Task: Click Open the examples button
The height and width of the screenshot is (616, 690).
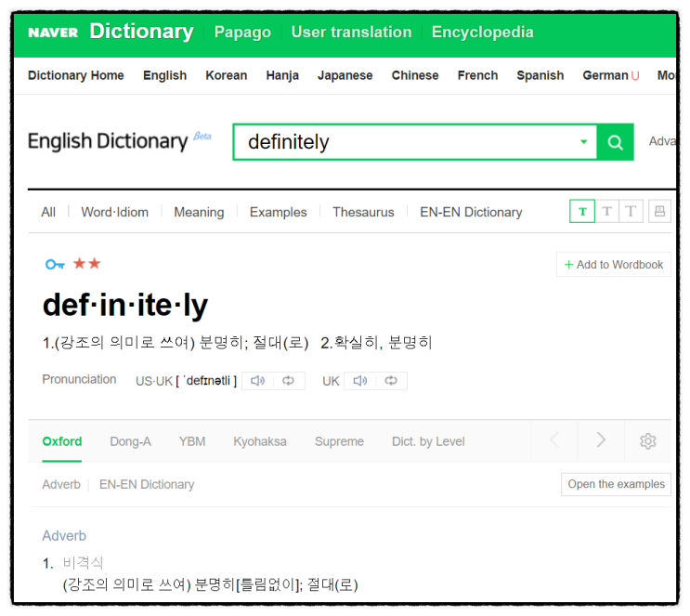Action: (616, 484)
